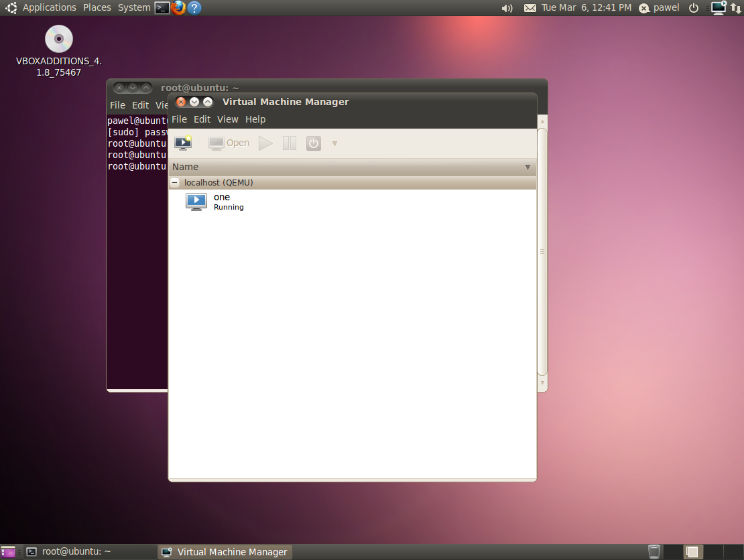744x560 pixels.
Task: Open the VBOXADDITIONS disc desktop icon
Action: [59, 39]
